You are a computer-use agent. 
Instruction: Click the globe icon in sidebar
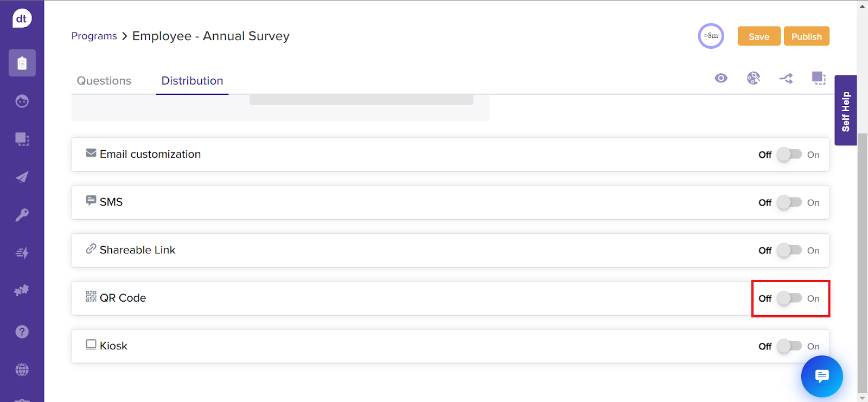pos(22,370)
